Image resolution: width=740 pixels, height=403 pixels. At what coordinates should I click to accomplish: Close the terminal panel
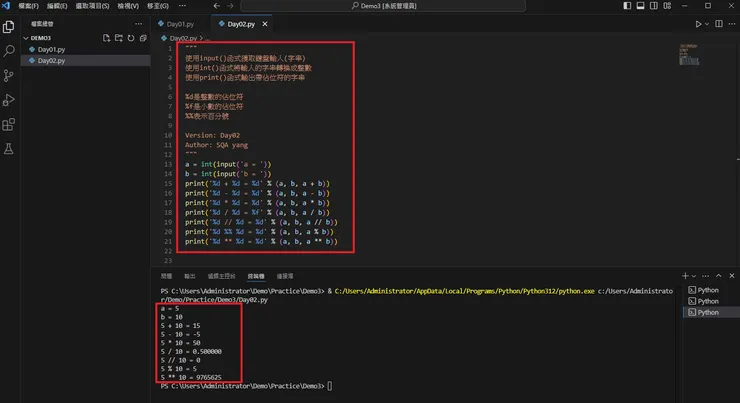pos(732,276)
